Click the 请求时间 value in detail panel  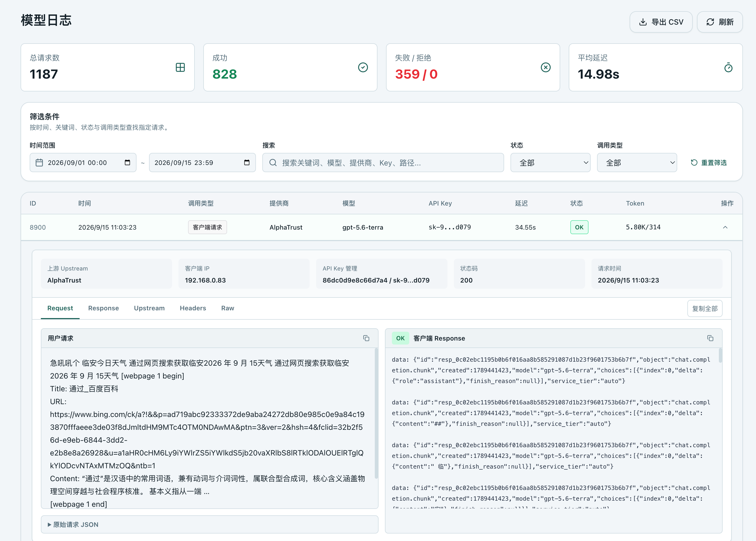coord(628,280)
